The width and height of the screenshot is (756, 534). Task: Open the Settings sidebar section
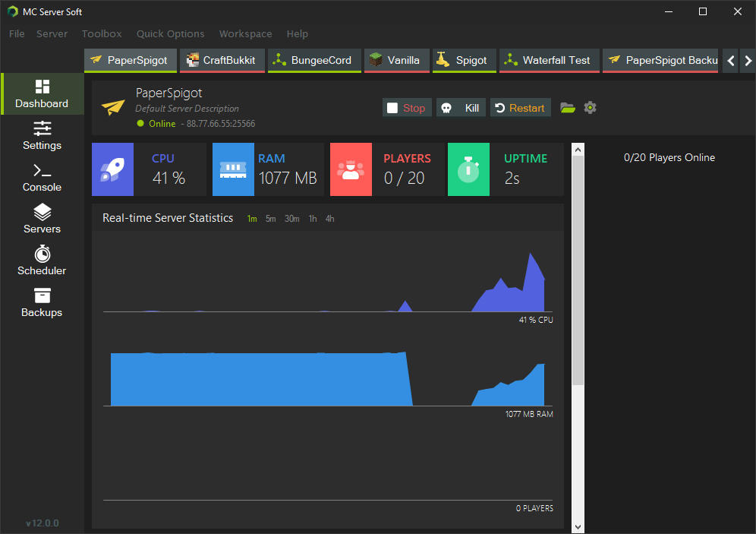pyautogui.click(x=42, y=135)
